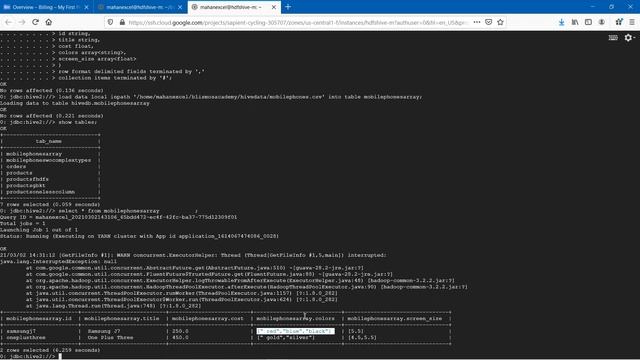Image resolution: width=640 pixels, height=360 pixels.
Task: Toggle the Firefox sidebar view
Action: coord(588,22)
